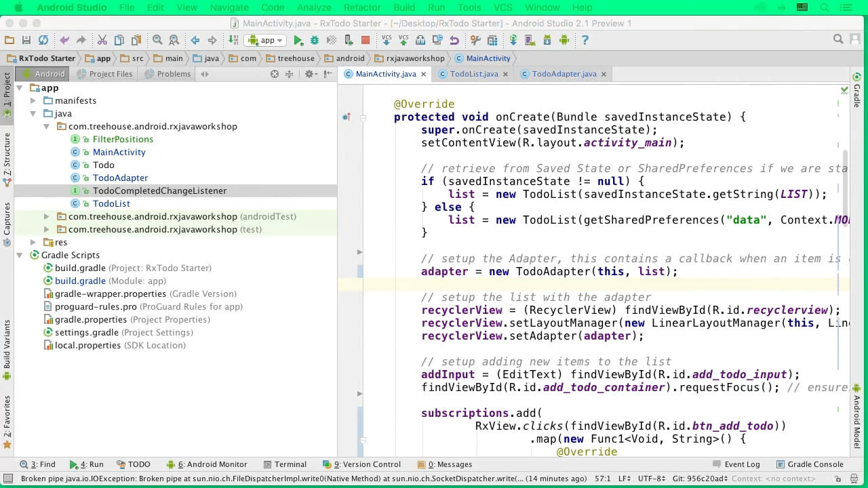Open 9: Version Control panel
The image size is (868, 488).
click(362, 464)
